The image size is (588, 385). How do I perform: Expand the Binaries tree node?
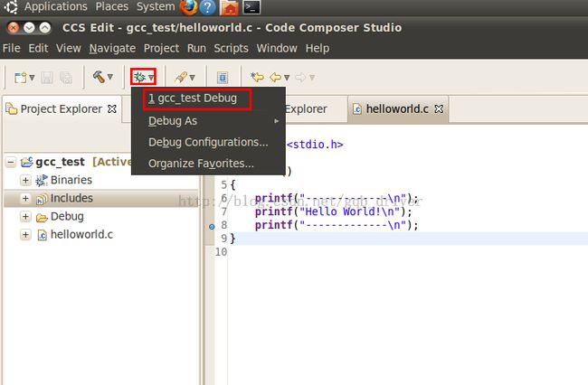coord(25,180)
